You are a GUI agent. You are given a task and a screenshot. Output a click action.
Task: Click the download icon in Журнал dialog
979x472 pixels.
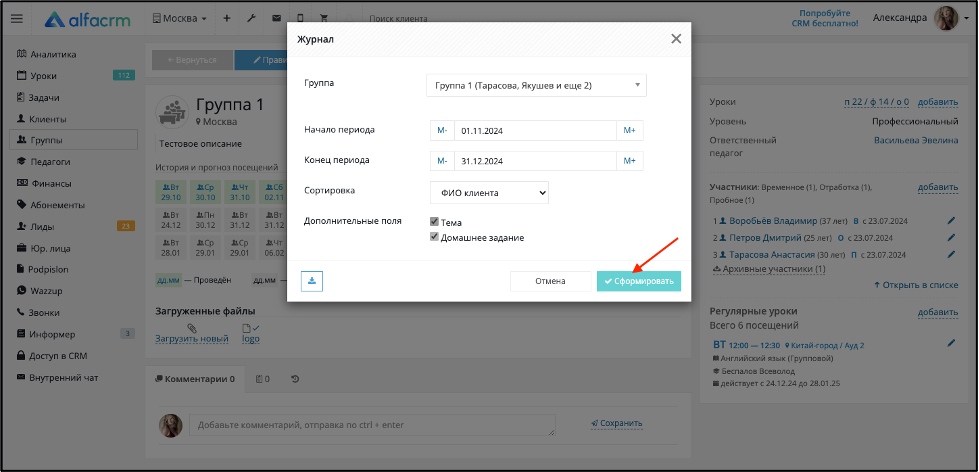(312, 281)
